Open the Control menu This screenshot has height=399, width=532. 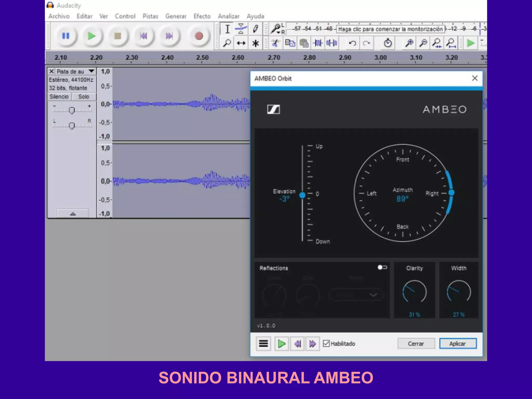click(125, 16)
